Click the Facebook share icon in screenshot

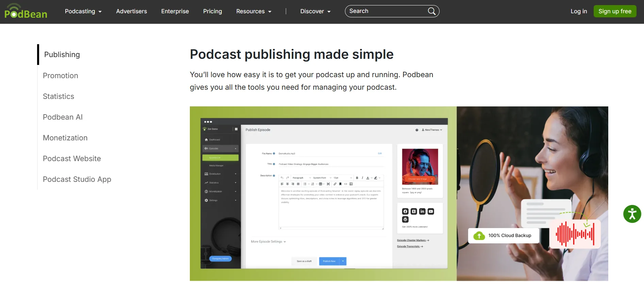(405, 211)
